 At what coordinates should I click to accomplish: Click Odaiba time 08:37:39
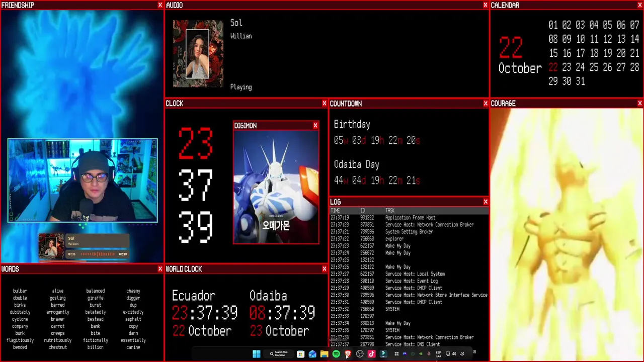282,313
